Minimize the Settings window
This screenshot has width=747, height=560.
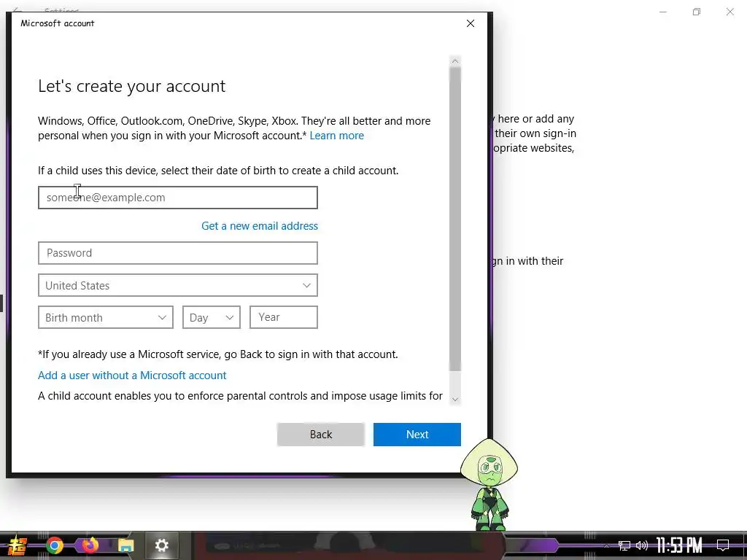662,12
